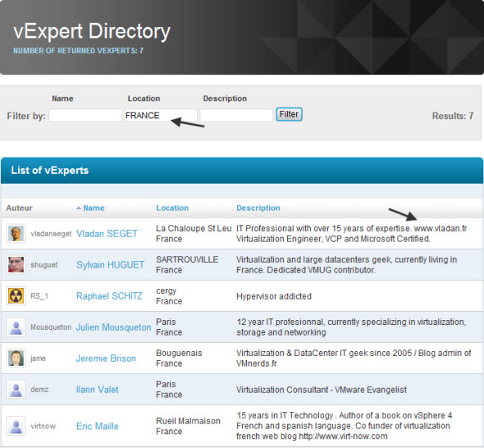Sort by the Name column header
The width and height of the screenshot is (484, 448).
(94, 208)
